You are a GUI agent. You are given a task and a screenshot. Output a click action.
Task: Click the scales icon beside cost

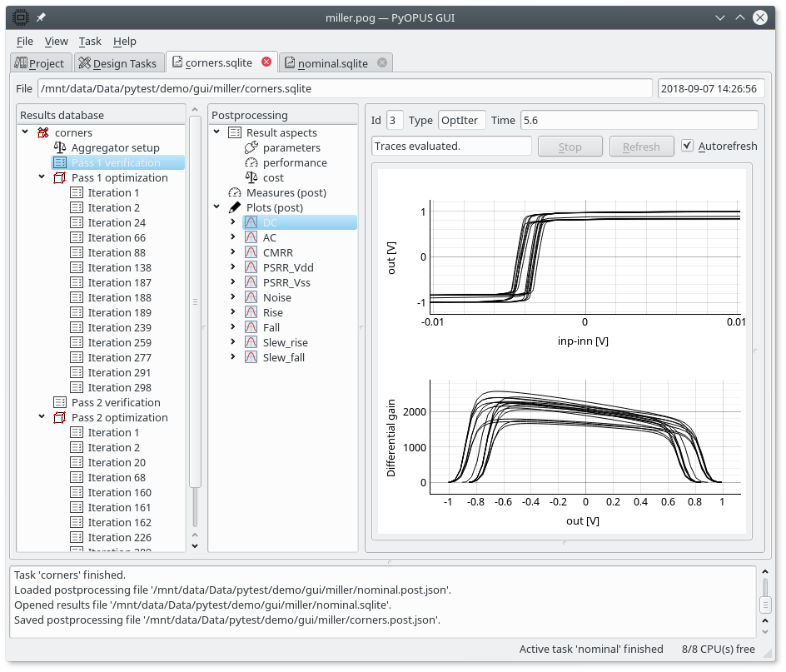[251, 177]
